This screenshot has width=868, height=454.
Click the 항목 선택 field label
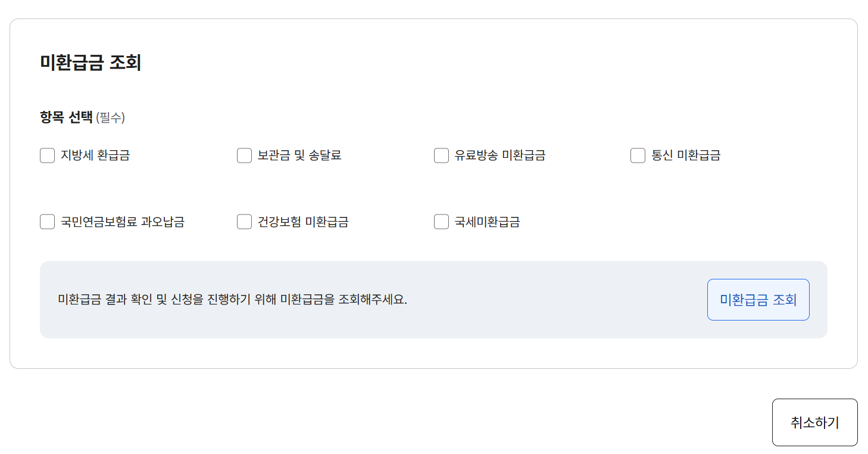tap(66, 117)
